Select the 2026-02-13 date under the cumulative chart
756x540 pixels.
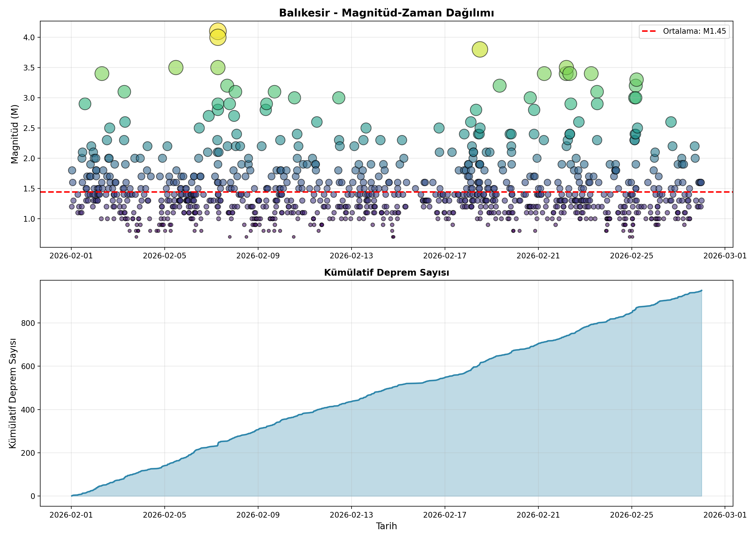351,515
